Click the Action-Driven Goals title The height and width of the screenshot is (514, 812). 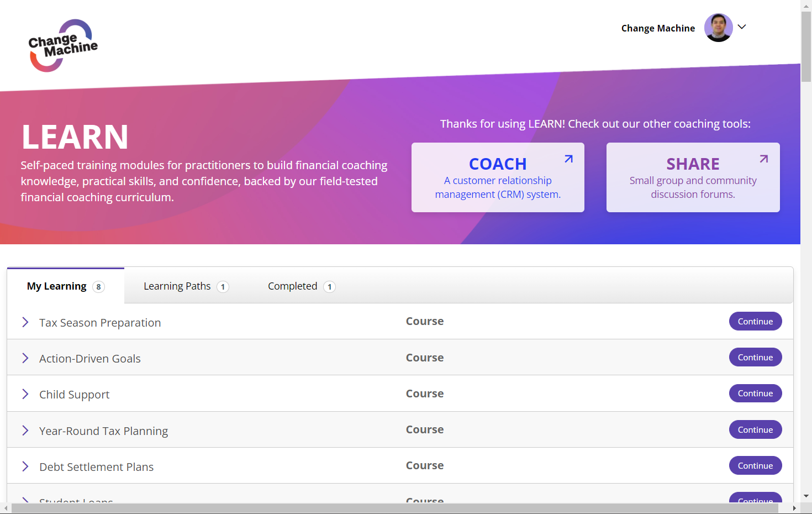tap(90, 359)
